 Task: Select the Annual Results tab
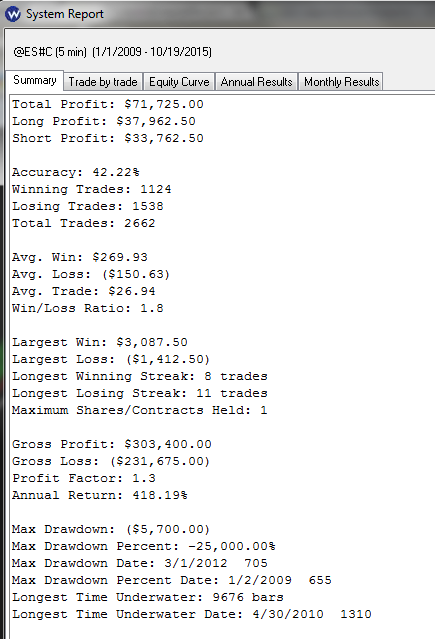pos(256,82)
